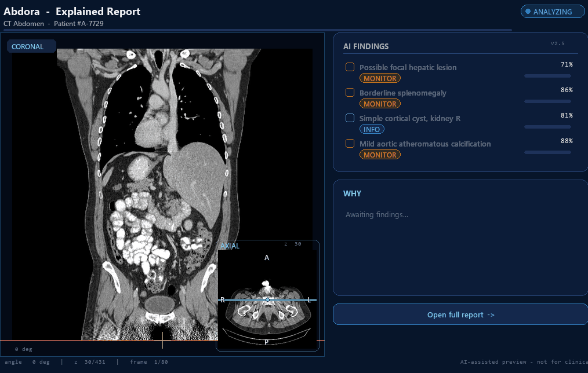Click the 86% confidence value
Image resolution: width=588 pixels, height=373 pixels.
[x=567, y=90]
